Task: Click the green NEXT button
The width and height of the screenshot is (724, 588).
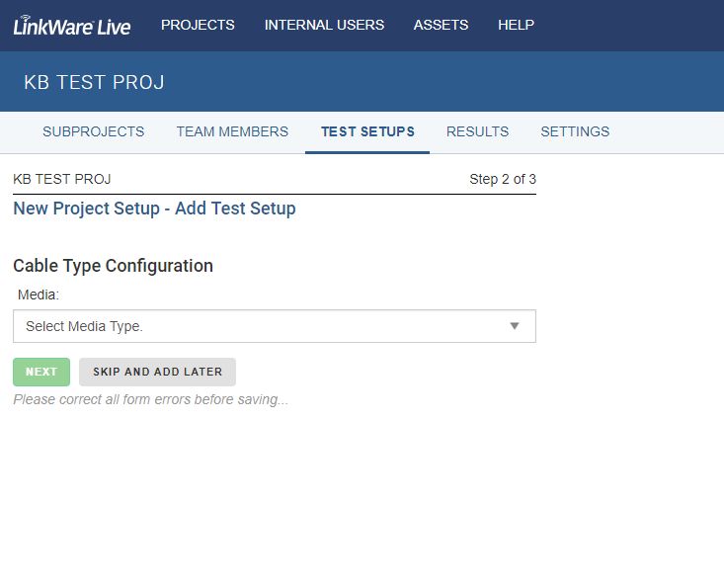Action: tap(41, 372)
